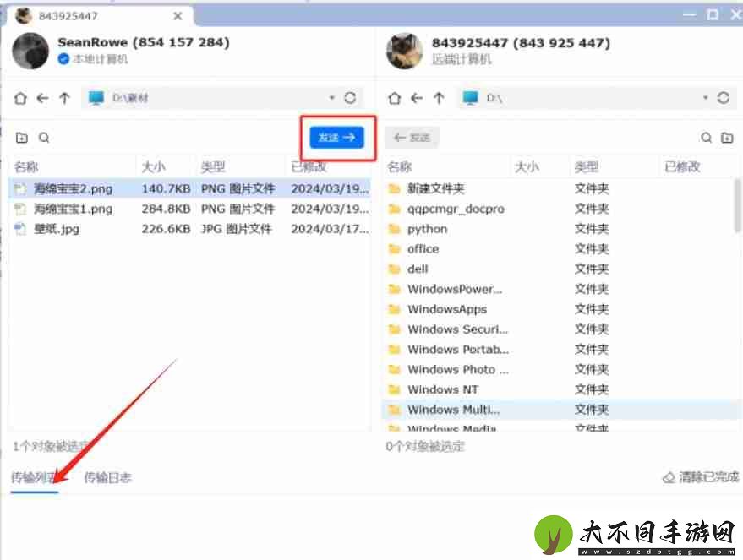The image size is (743, 560).
Task: Refresh the remote D:\ listing
Action: [x=723, y=97]
